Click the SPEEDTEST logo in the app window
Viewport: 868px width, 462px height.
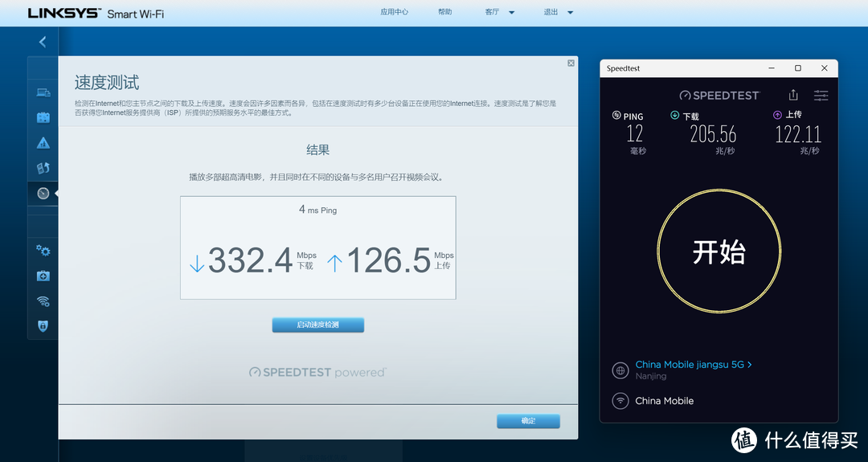(719, 95)
